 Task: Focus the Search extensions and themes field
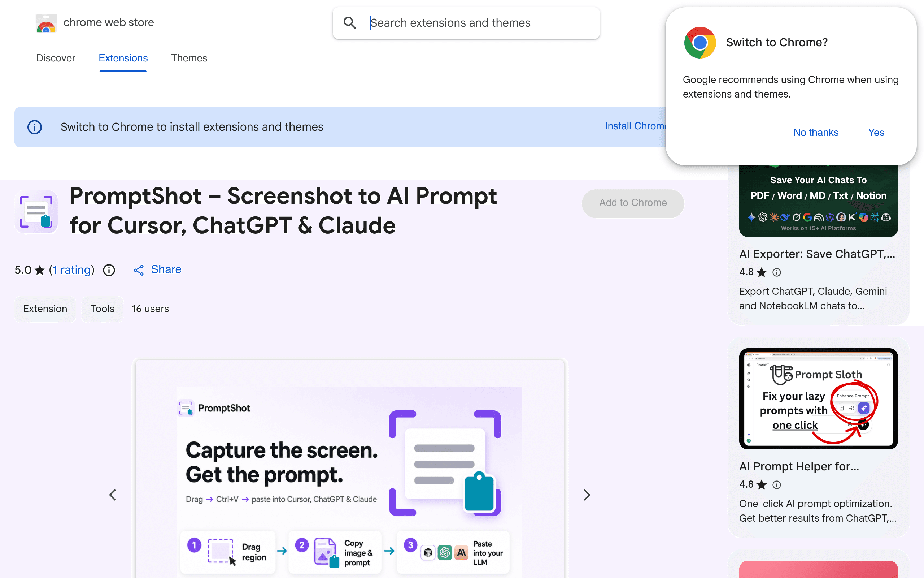click(466, 23)
